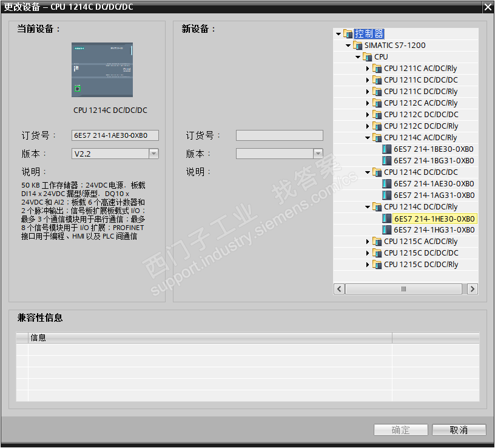Screen dimensions: 495x448
Task: Click module icon for 6ES7 214-1BG31-0XB0
Action: click(387, 160)
